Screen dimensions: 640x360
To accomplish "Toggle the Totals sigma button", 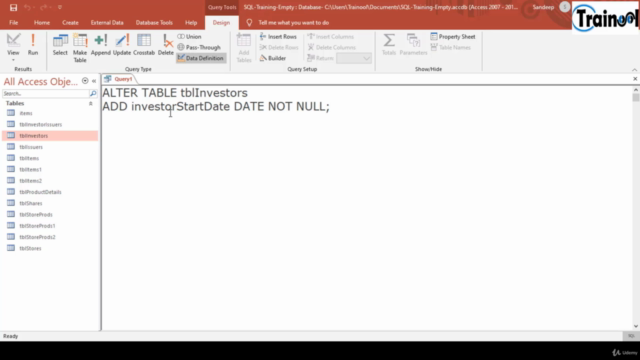I will pyautogui.click(x=389, y=44).
